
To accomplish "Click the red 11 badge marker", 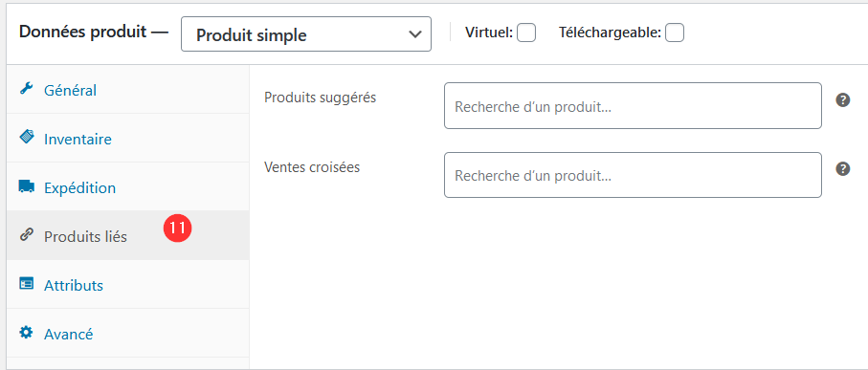I will 177,228.
